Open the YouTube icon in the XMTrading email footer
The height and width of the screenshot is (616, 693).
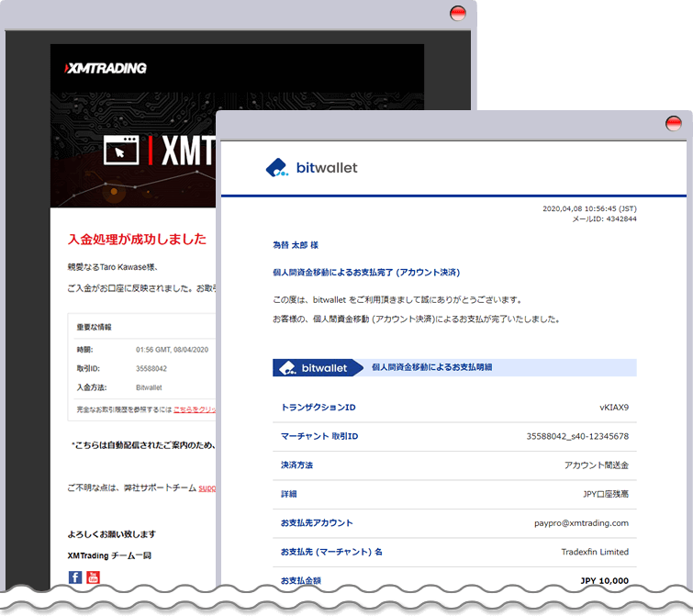93,577
